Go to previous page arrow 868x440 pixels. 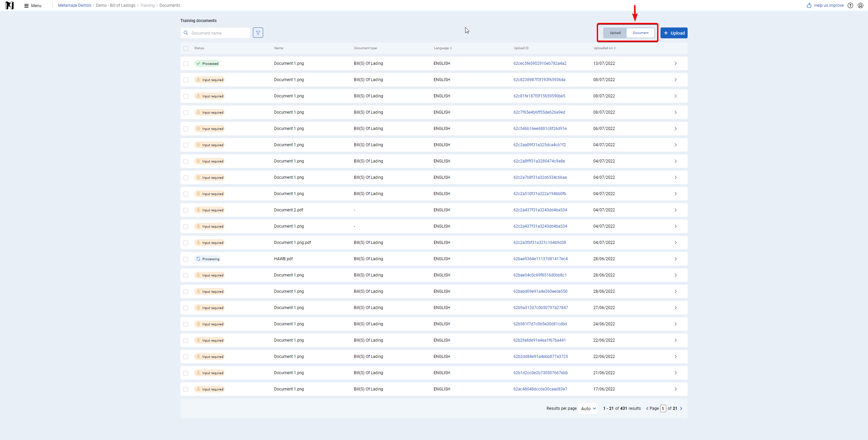[x=647, y=408]
